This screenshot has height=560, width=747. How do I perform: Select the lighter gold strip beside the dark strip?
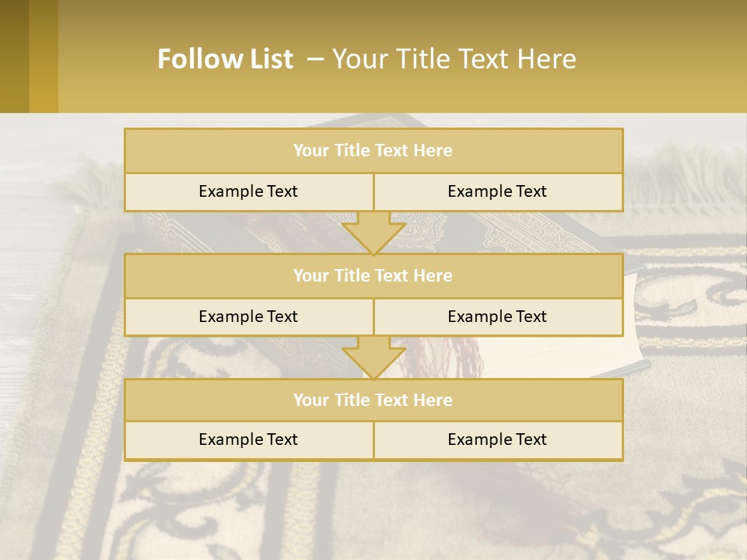click(x=44, y=56)
